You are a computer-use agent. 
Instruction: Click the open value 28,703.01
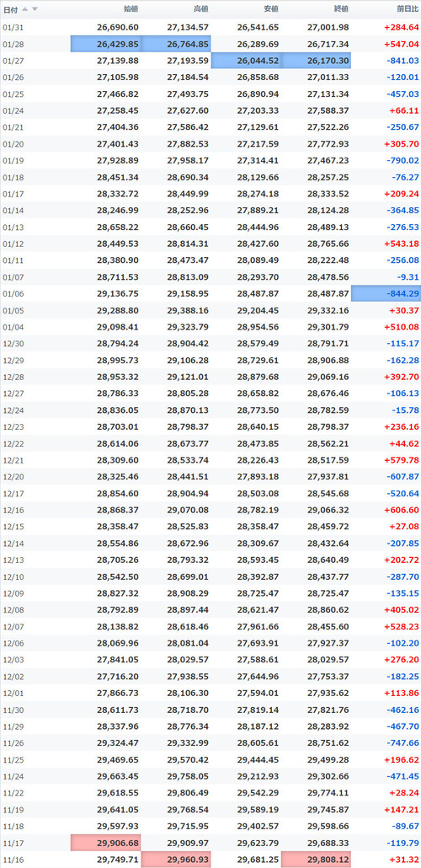(x=118, y=426)
